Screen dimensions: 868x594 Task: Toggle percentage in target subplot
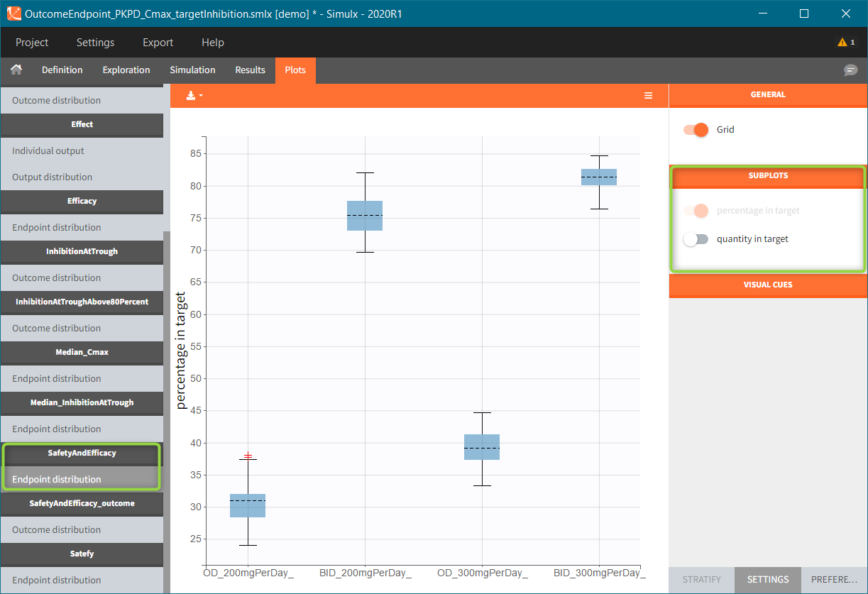[696, 211]
